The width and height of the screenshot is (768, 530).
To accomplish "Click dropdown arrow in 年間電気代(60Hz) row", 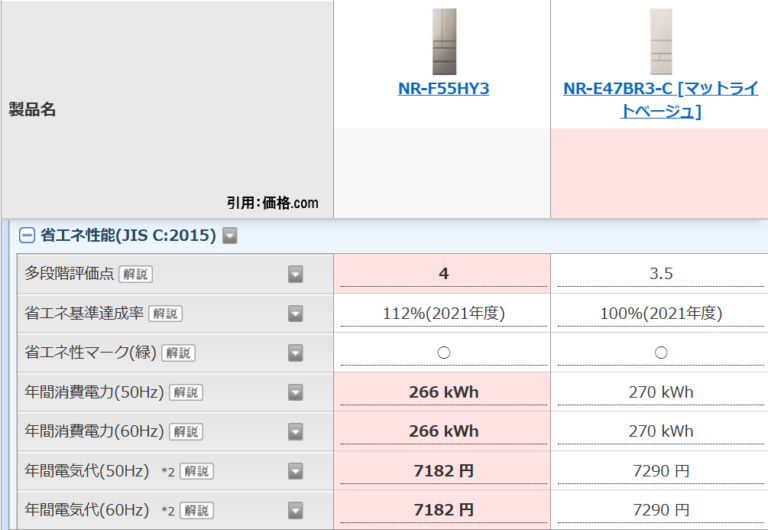I will click(295, 510).
